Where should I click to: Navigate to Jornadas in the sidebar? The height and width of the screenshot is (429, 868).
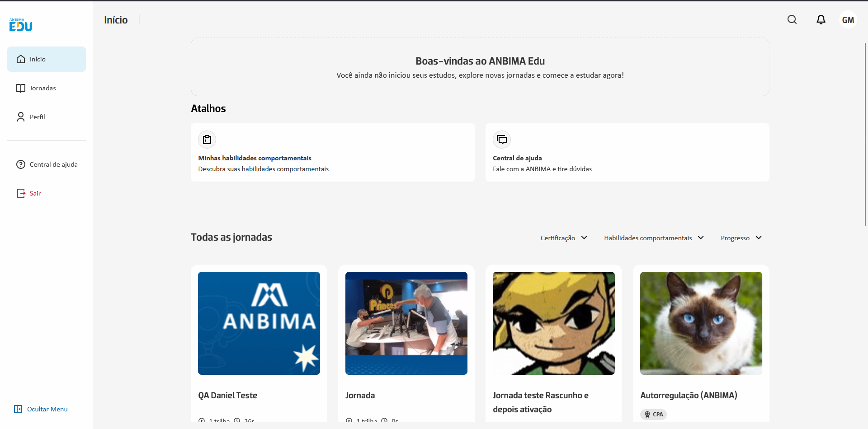click(x=42, y=88)
